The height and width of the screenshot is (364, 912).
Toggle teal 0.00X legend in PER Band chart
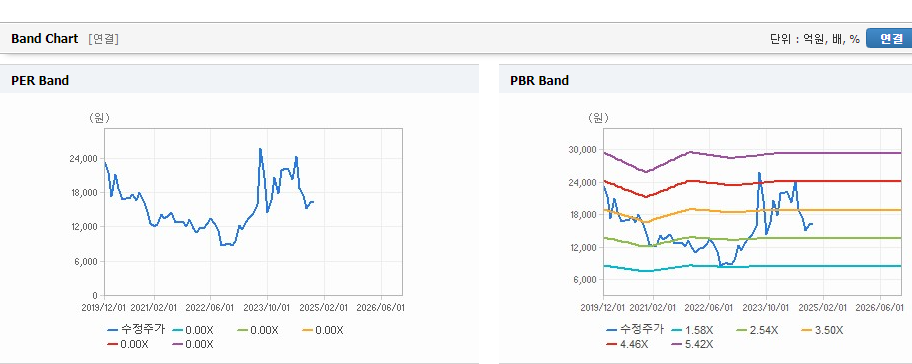click(x=193, y=330)
